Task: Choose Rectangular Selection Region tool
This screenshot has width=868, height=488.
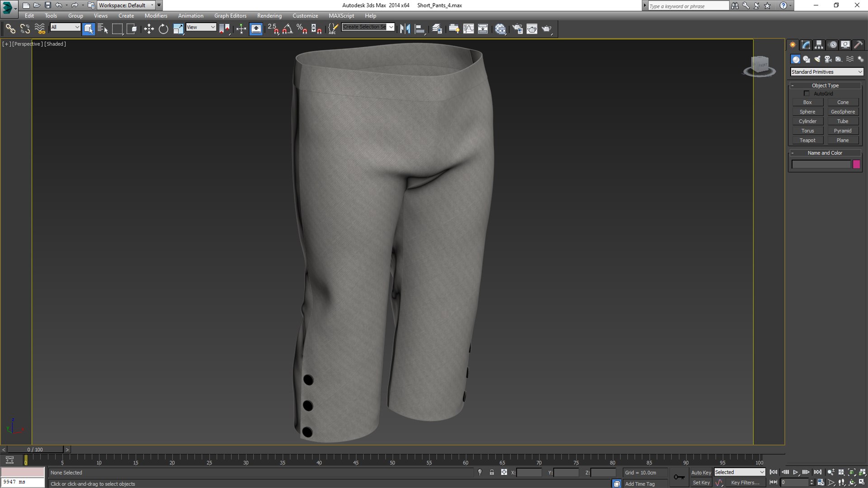Action: pos(117,29)
